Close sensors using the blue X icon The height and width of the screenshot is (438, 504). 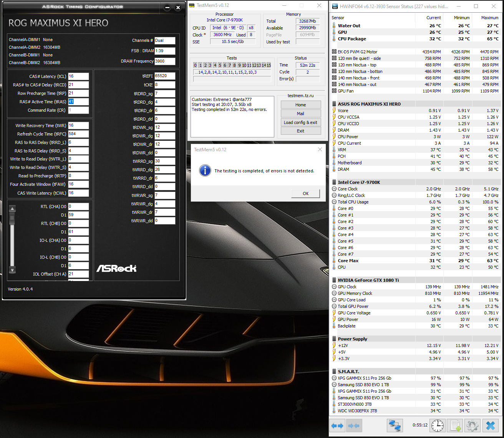tap(490, 426)
